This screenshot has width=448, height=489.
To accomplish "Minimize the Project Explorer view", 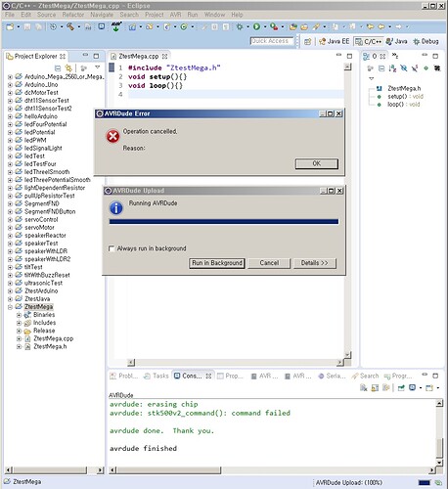I will [x=85, y=56].
